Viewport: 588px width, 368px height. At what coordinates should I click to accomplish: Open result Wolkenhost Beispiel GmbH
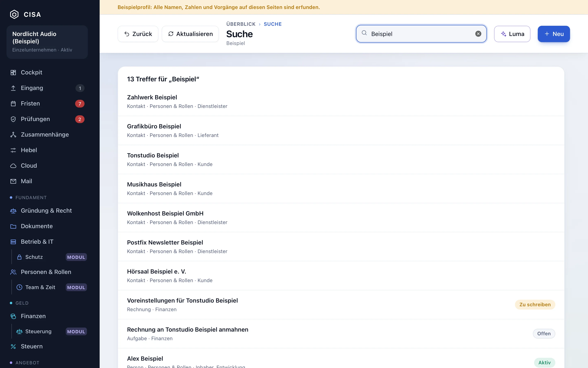point(341,218)
